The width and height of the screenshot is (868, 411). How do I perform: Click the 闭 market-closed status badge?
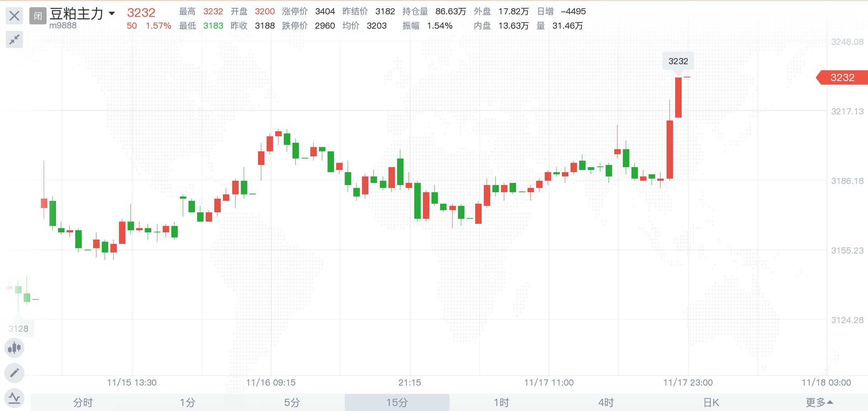tap(38, 16)
